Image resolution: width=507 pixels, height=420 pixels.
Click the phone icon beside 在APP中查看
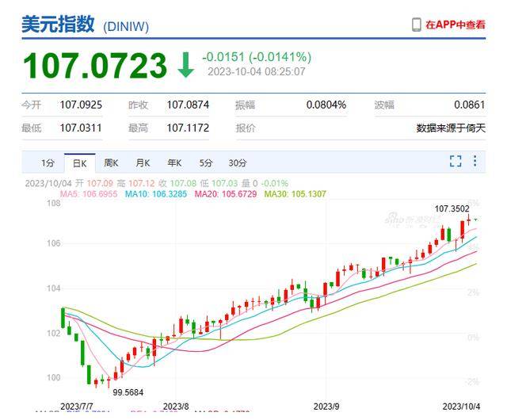(x=416, y=25)
